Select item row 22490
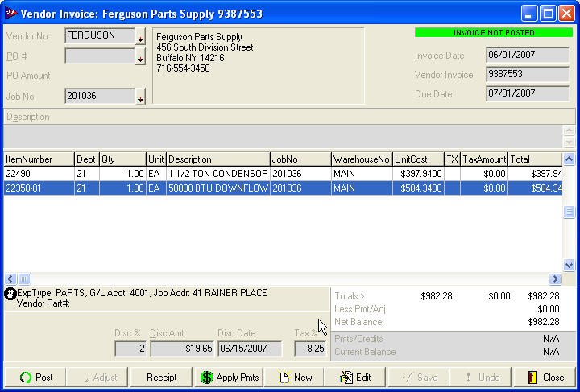The image size is (580, 392). 283,174
